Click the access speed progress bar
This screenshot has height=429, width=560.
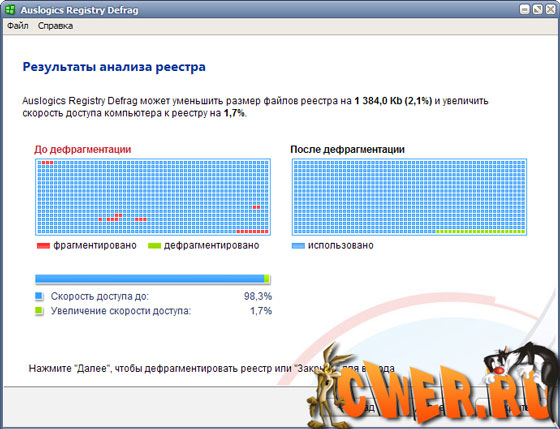[x=152, y=279]
